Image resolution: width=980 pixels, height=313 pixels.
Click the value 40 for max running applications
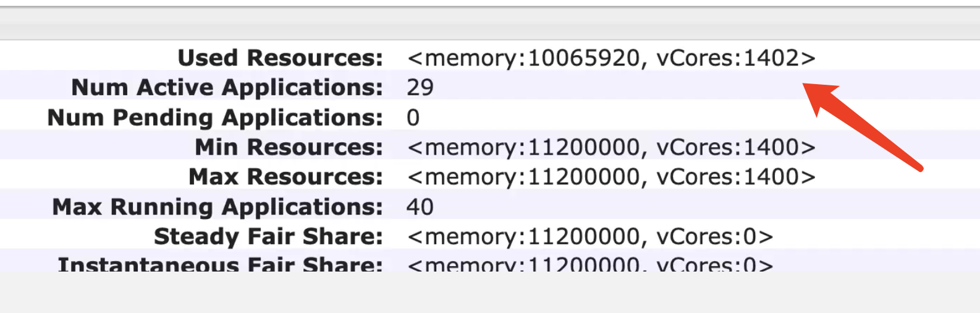[420, 207]
